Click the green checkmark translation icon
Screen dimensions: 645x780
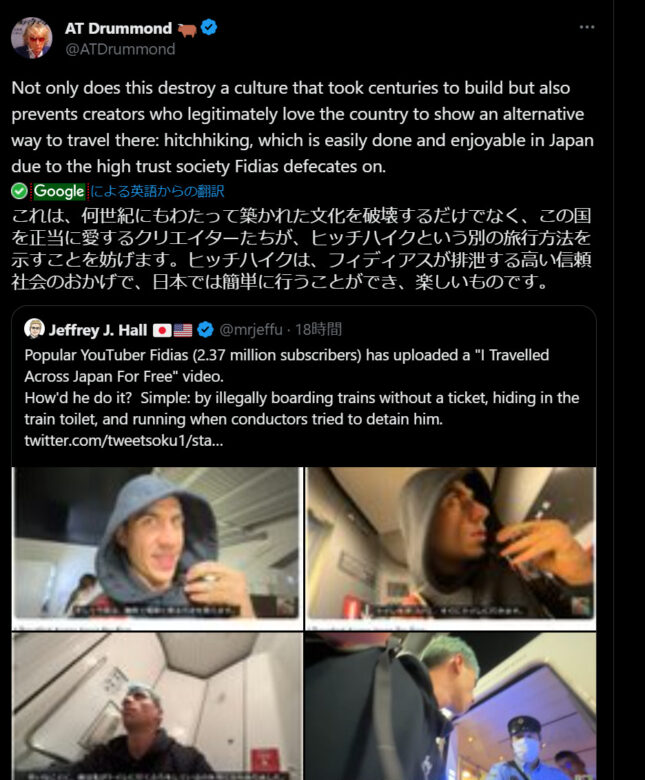click(x=19, y=191)
